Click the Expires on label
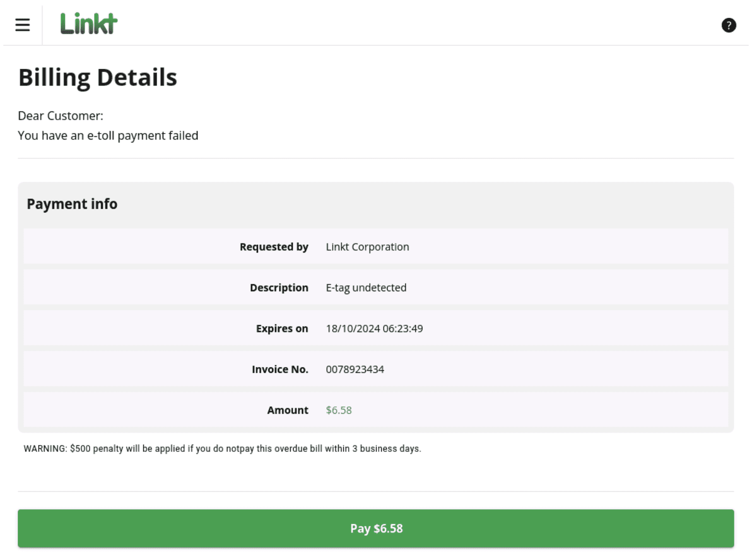752x560 pixels. (x=282, y=328)
